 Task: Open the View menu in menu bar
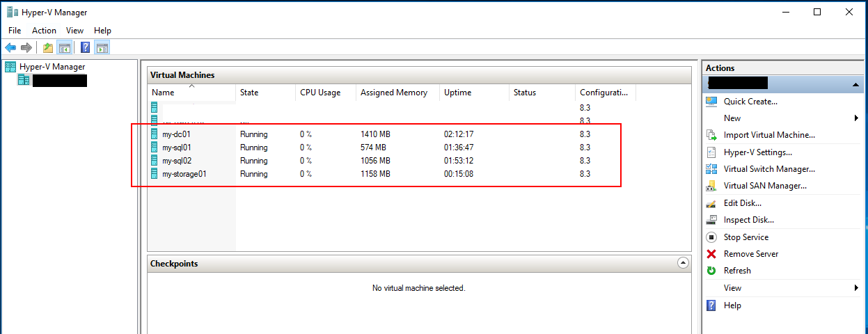[74, 31]
